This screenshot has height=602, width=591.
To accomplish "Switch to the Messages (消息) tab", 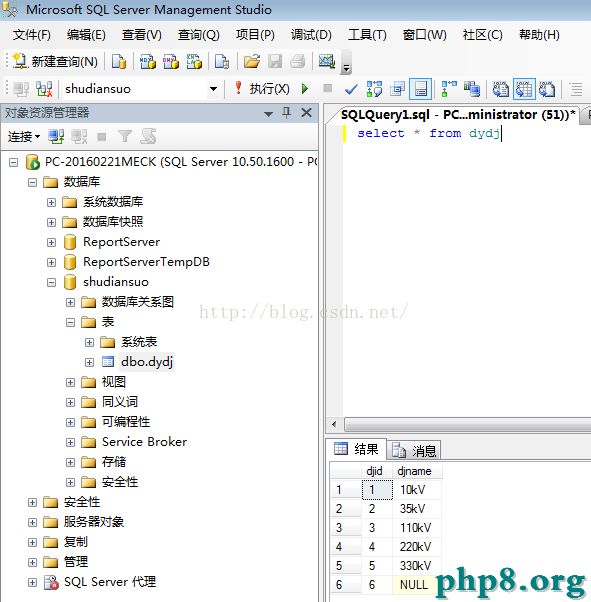I will 414,450.
